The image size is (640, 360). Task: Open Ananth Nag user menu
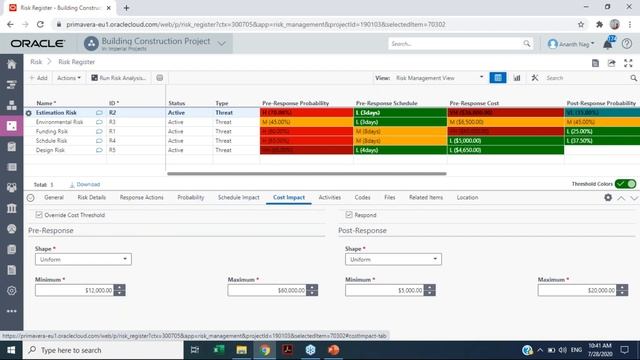click(571, 44)
